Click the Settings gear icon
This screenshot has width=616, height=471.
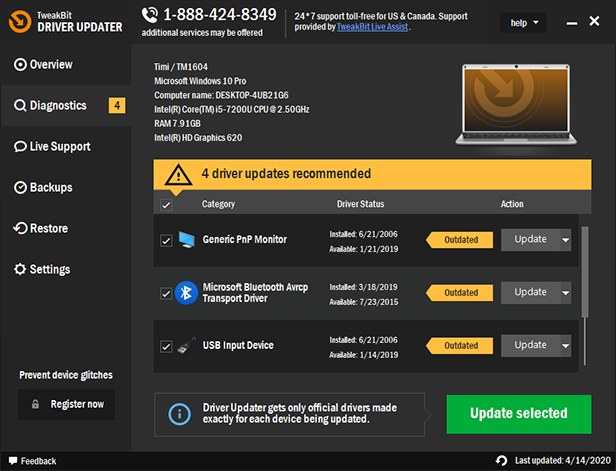coord(20,269)
